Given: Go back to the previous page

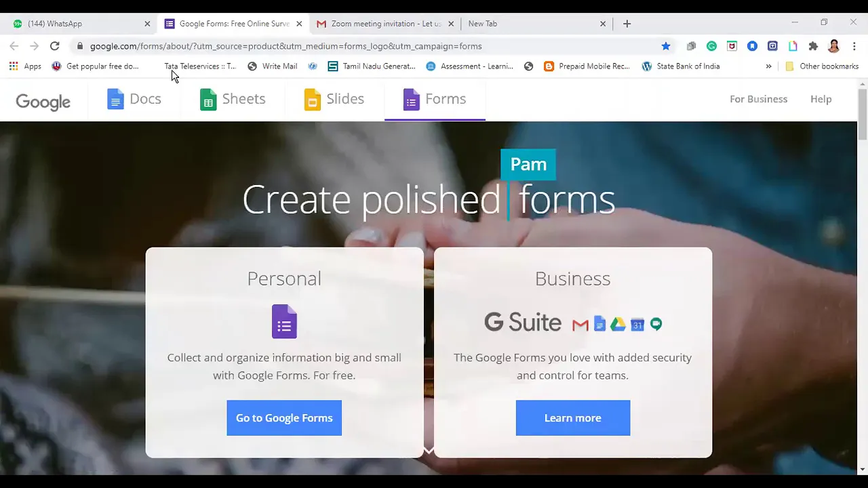Looking at the screenshot, I should point(14,46).
